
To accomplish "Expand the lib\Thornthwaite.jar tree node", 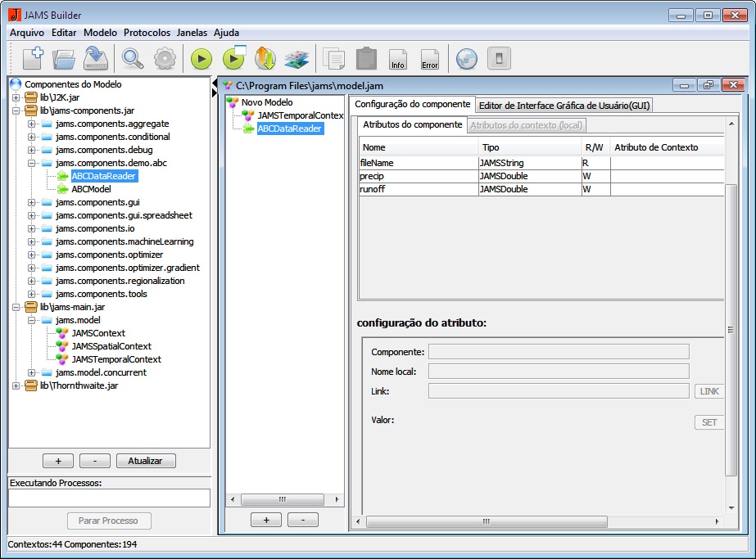I will pos(17,385).
